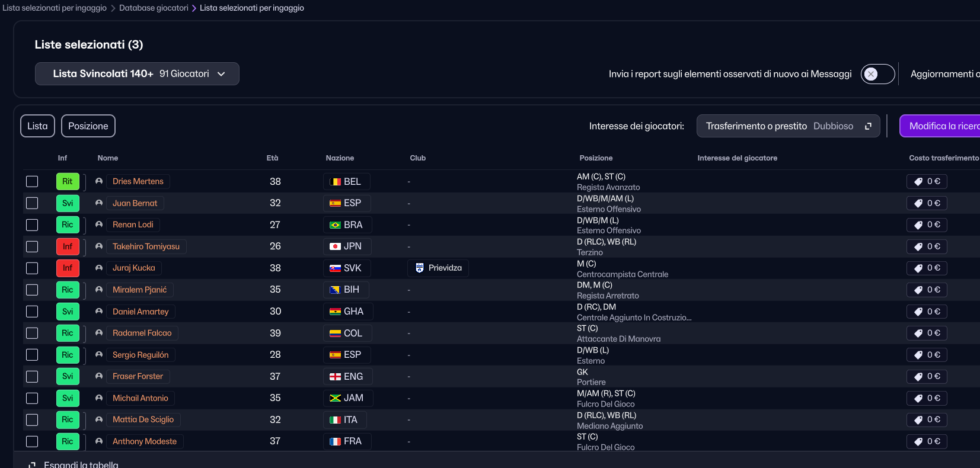This screenshot has height=468, width=980.
Task: Click the Belgium flag in Dries Mertens row
Action: [x=335, y=182]
